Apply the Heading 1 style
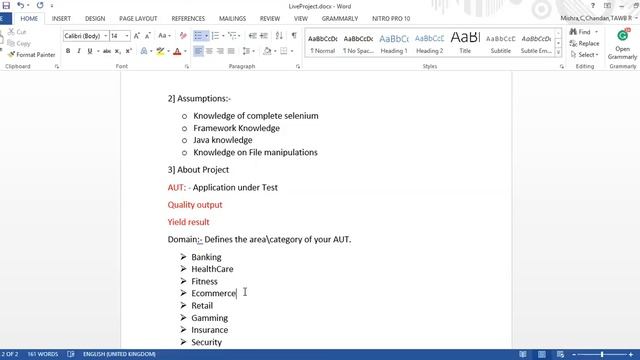 point(394,43)
